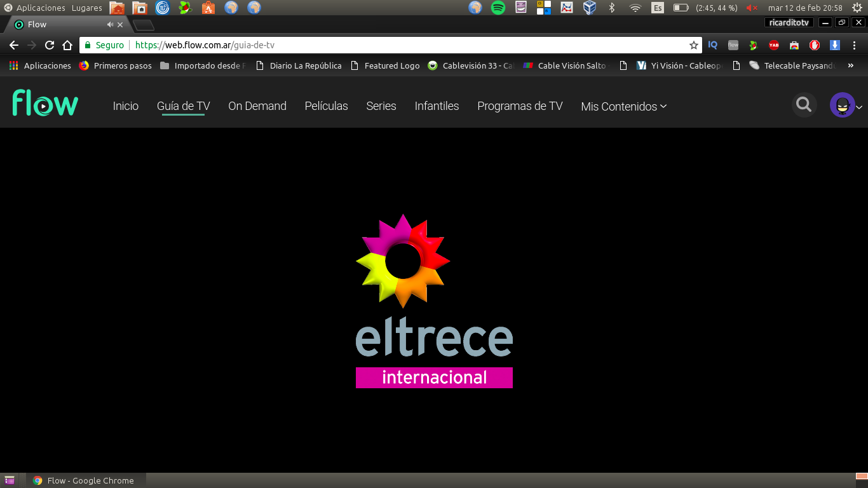Open the Flow search magnifier
Screen dimensions: 868x488
[804, 105]
